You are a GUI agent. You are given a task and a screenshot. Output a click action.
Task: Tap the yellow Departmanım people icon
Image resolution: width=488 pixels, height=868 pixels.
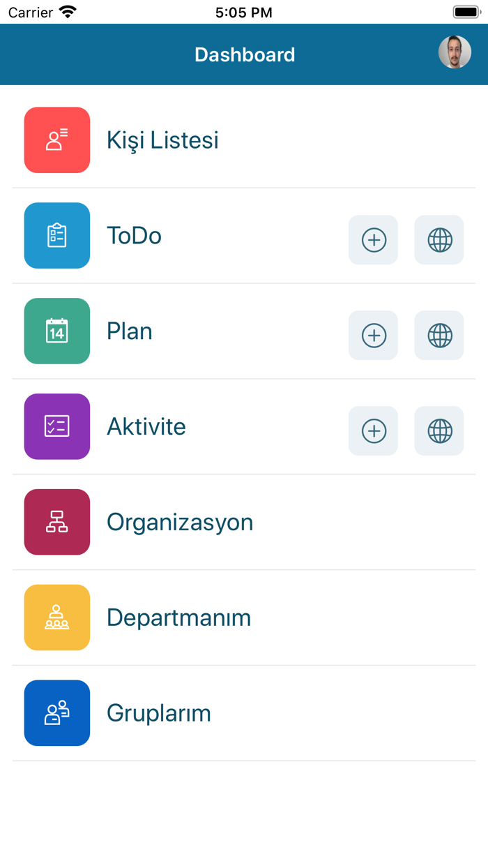(x=56, y=617)
